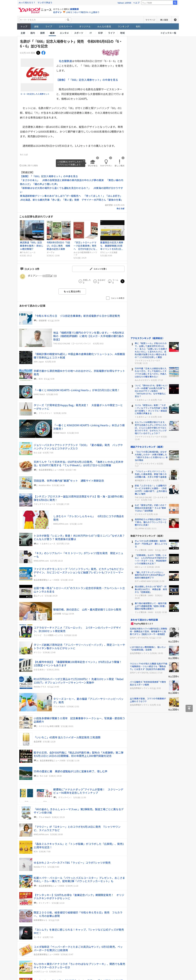This screenshot has height=980, width=196.
Task: Open トヨタが新型シエンタ発表 article
Action: coord(79,537)
